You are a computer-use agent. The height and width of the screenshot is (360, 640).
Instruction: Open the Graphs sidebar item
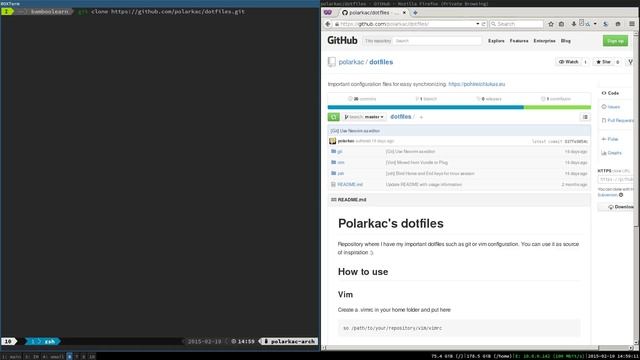point(611,153)
